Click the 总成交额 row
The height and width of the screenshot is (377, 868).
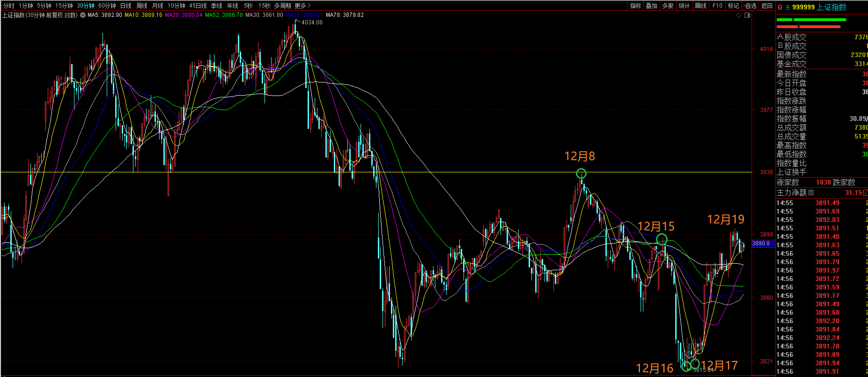click(x=822, y=127)
